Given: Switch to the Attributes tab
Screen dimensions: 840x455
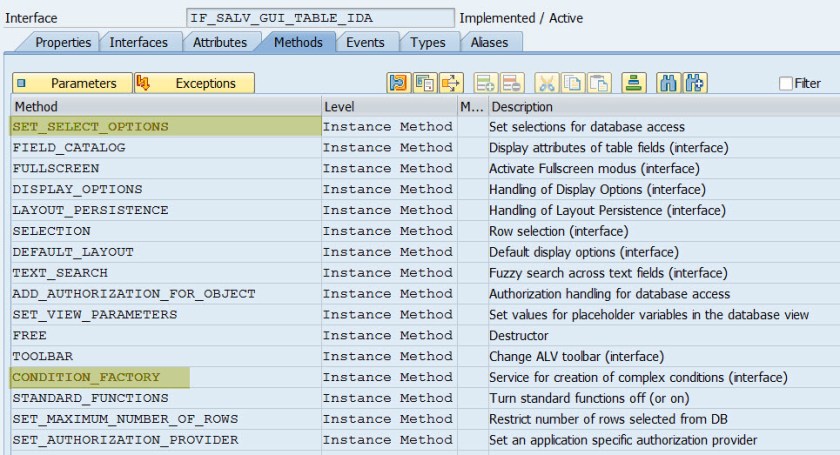Looking at the screenshot, I should coord(220,42).
